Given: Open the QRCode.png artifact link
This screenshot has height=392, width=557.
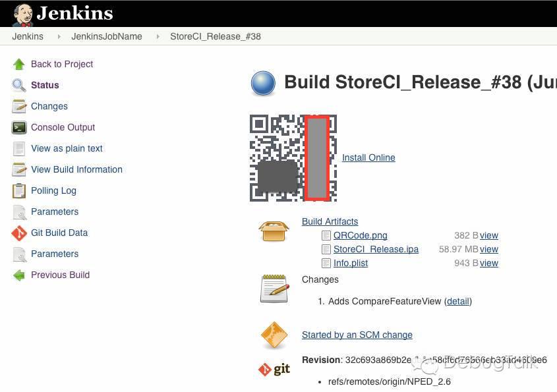Looking at the screenshot, I should pyautogui.click(x=360, y=235).
